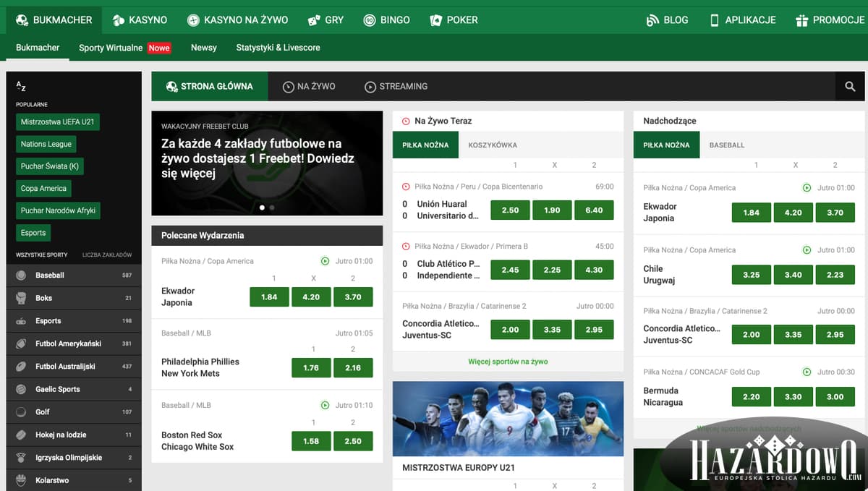The height and width of the screenshot is (491, 868).
Task: Click the Kolarstwo icon in the sports list
Action: tap(21, 480)
